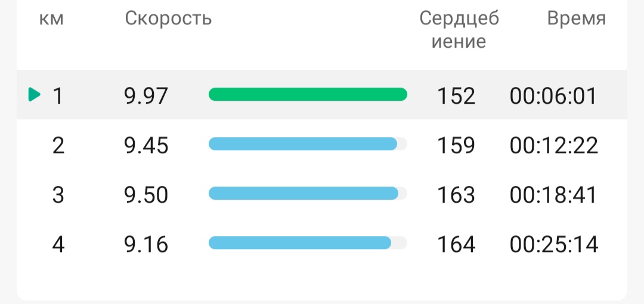Click heart rate value 164
This screenshot has height=304, width=644.
pyautogui.click(x=456, y=244)
